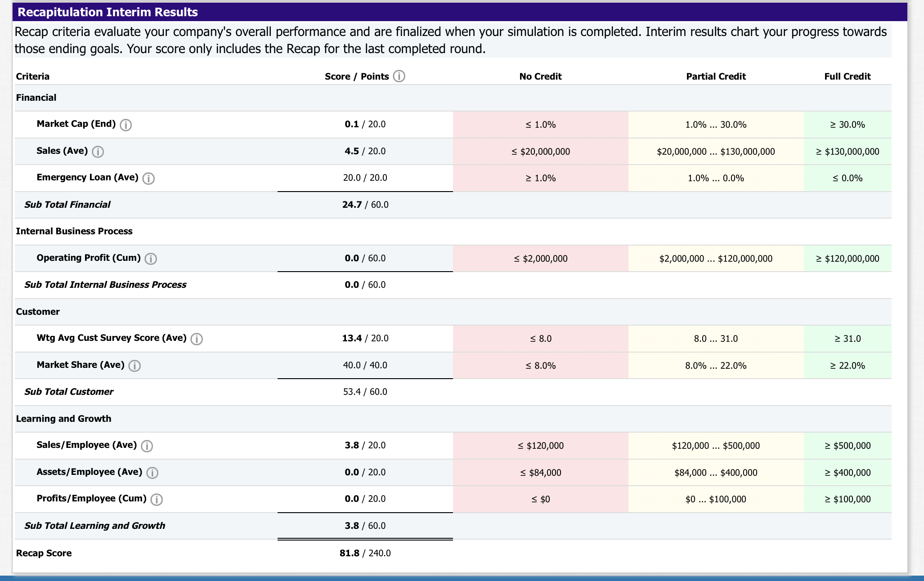Select the Internal Business Process section header
The width and height of the screenshot is (924, 581).
75,231
